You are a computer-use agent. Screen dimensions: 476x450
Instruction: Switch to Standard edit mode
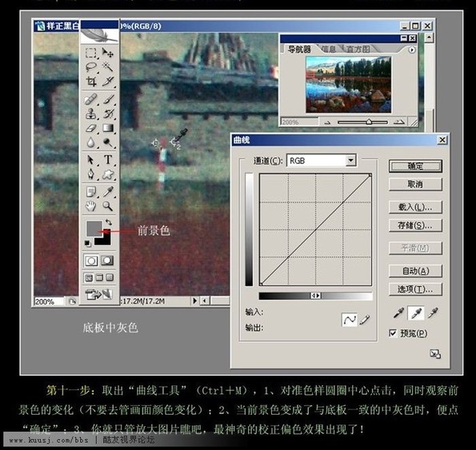[x=91, y=261]
